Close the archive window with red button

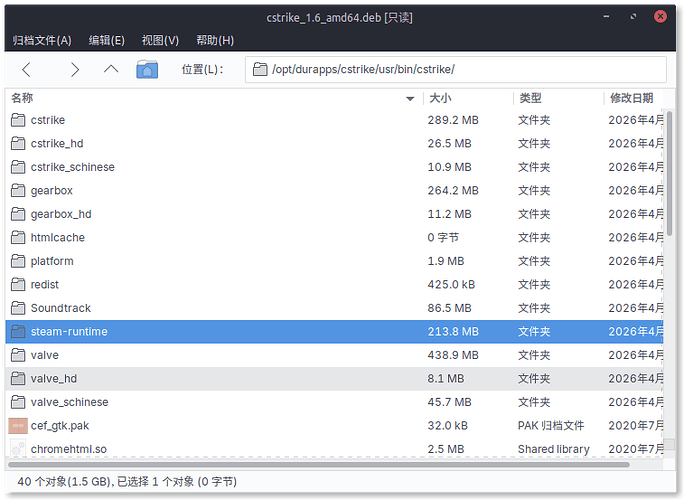pos(660,17)
